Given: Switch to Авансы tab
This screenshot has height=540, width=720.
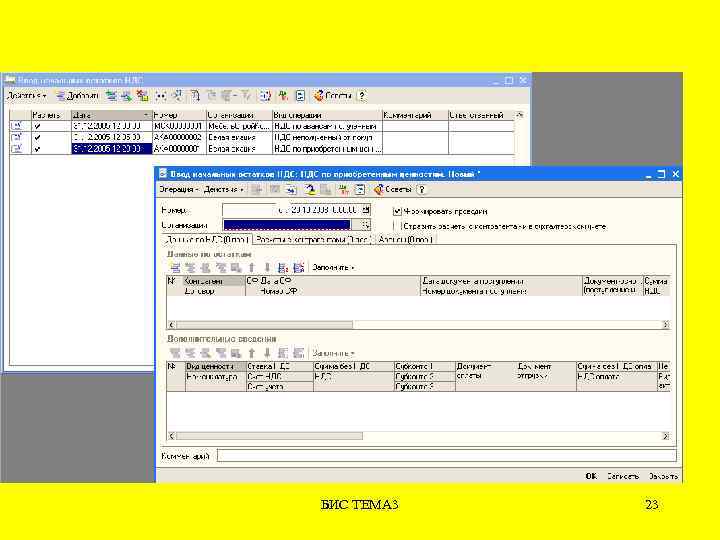Looking at the screenshot, I should click(405, 240).
